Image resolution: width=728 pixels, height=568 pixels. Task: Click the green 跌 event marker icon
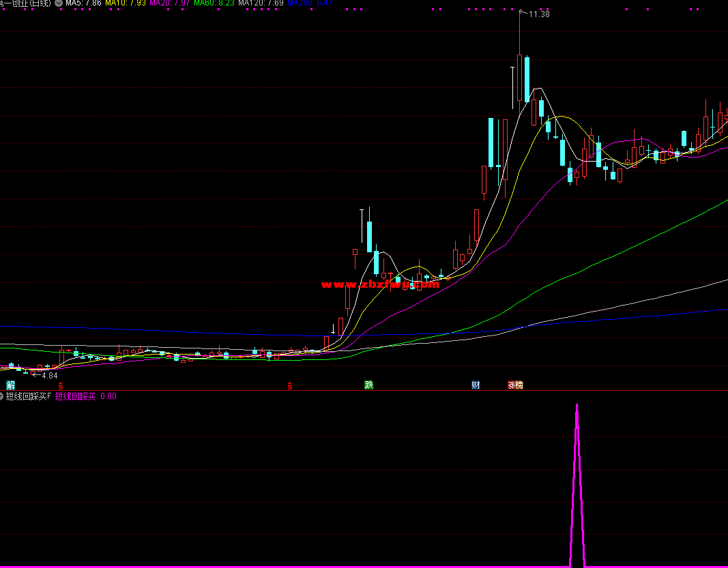369,385
